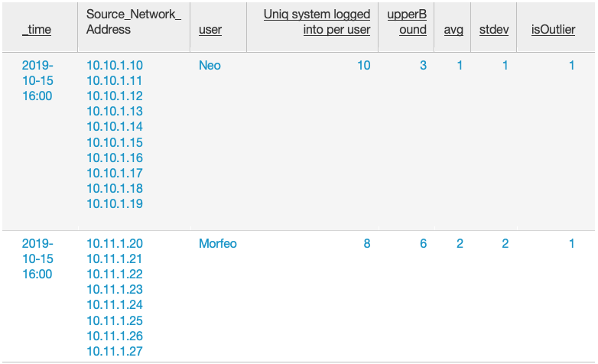
Task: Click the count value 8 for Morfeo
Action: 367,243
